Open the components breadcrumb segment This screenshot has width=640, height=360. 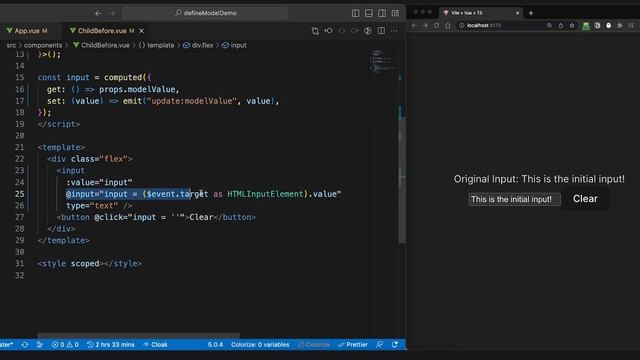pos(43,45)
